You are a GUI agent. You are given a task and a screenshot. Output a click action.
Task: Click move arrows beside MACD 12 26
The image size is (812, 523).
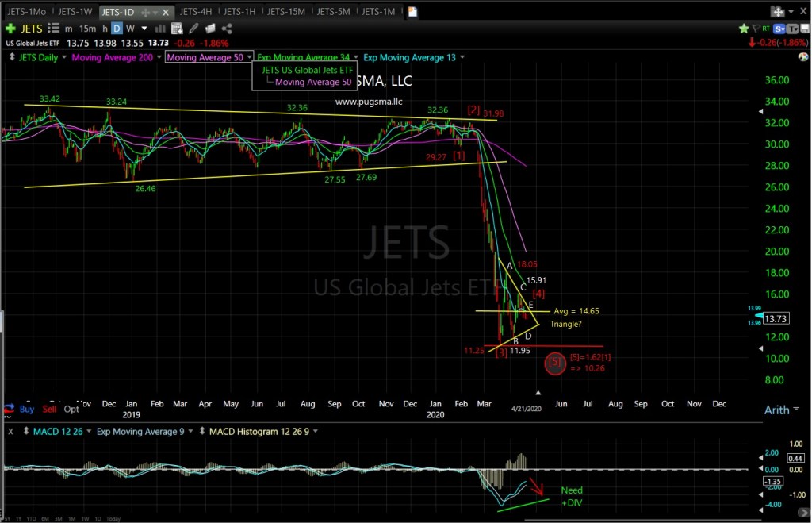tap(26, 431)
